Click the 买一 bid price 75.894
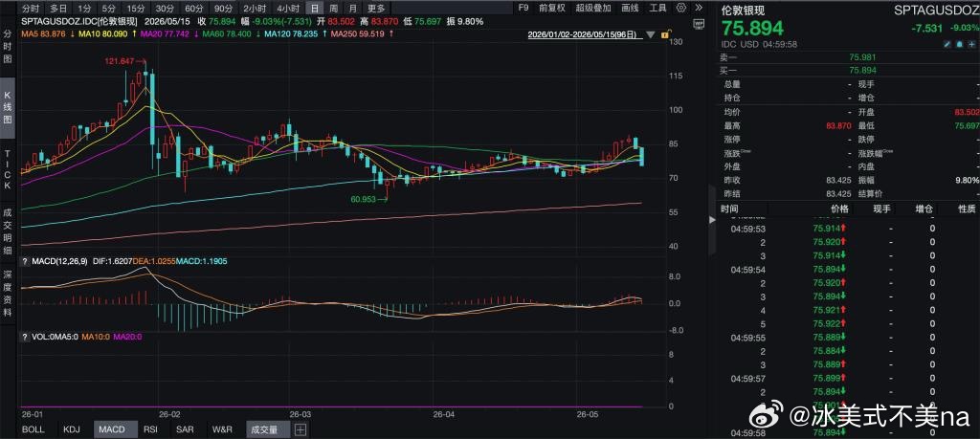Image resolution: width=980 pixels, height=439 pixels. [x=860, y=70]
